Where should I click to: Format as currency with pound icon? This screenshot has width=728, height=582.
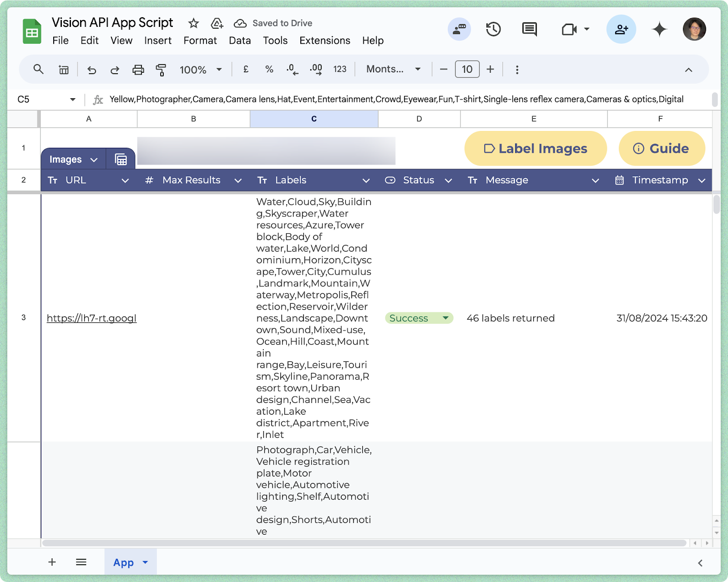246,69
